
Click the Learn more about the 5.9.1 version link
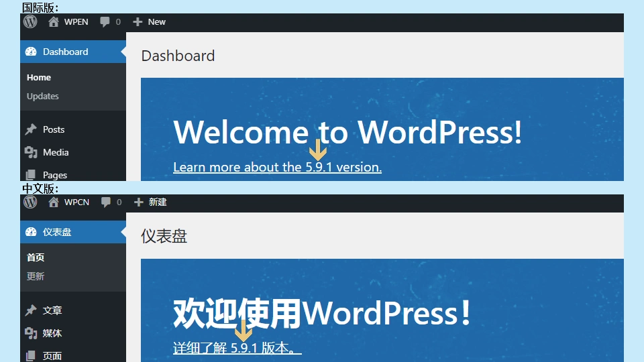tap(277, 167)
